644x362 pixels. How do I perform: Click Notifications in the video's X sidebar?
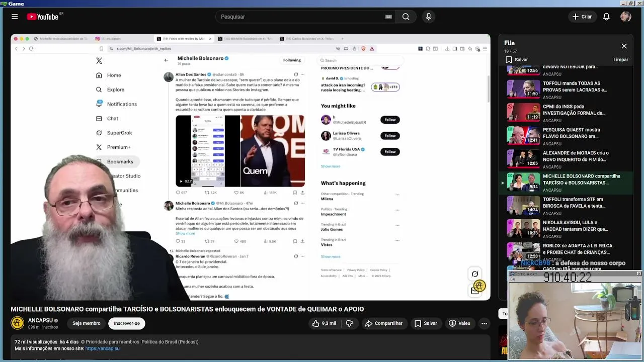(x=116, y=104)
